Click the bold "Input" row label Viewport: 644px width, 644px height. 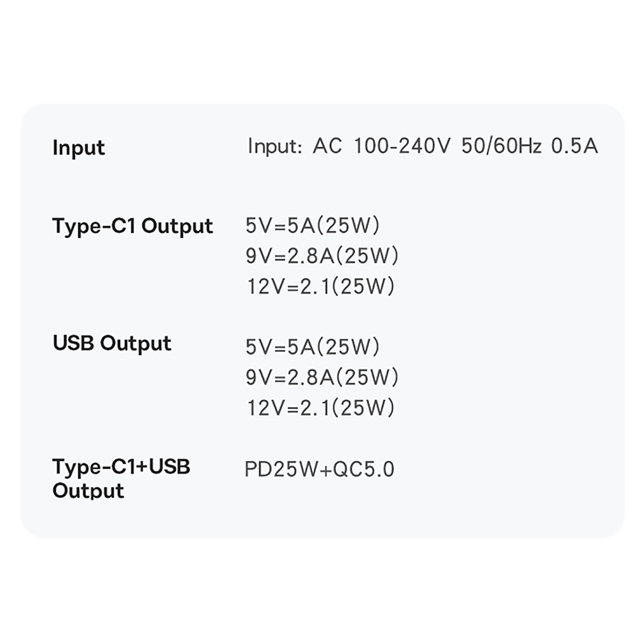78,147
